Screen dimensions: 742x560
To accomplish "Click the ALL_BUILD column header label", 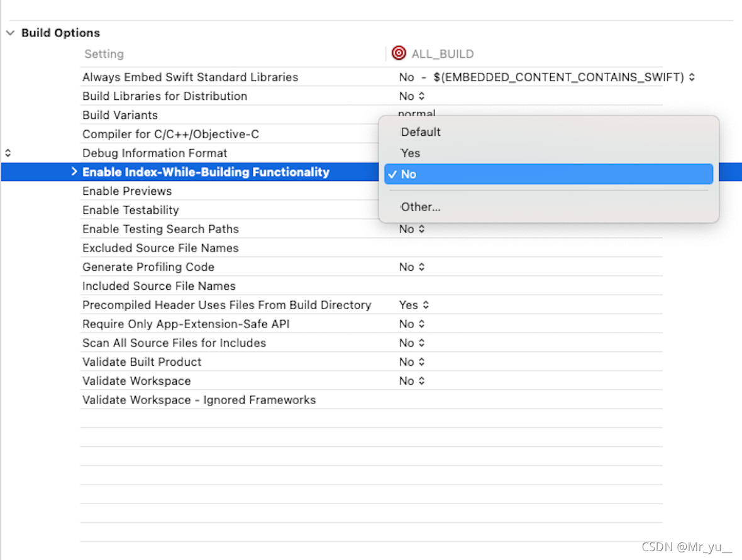I will coord(443,54).
